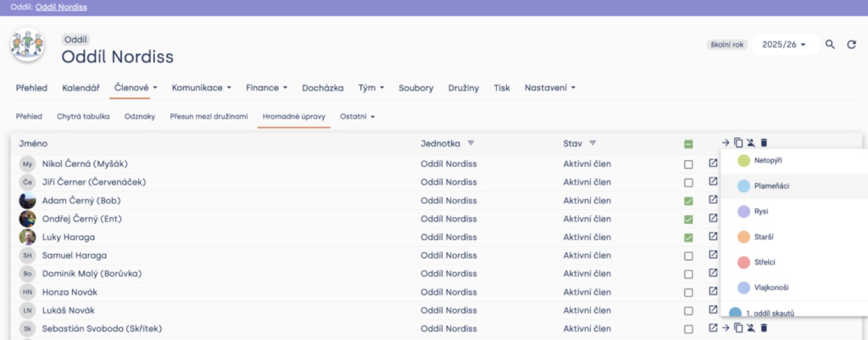Open Luky Haraga's profile link icon
Image resolution: width=868 pixels, height=340 pixels.
point(713,236)
